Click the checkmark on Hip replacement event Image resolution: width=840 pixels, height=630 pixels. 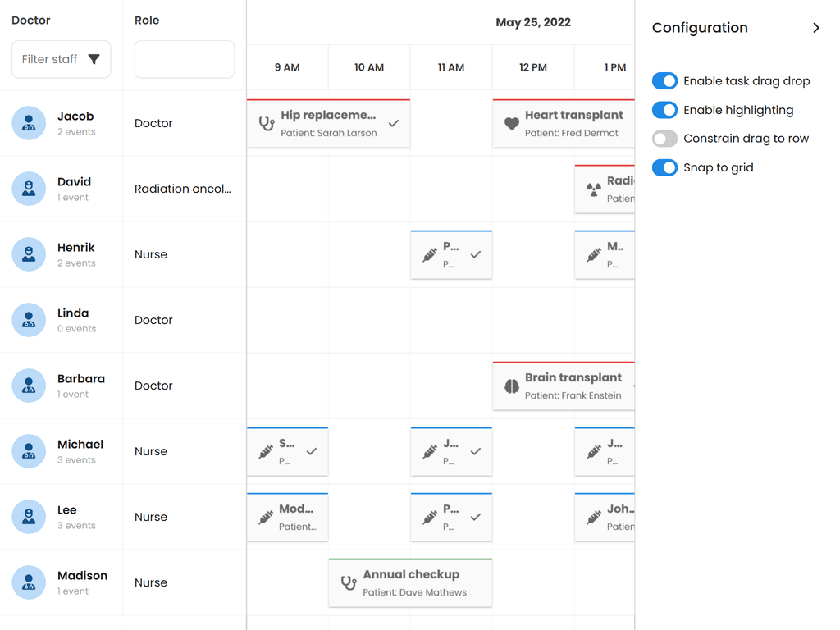(394, 123)
